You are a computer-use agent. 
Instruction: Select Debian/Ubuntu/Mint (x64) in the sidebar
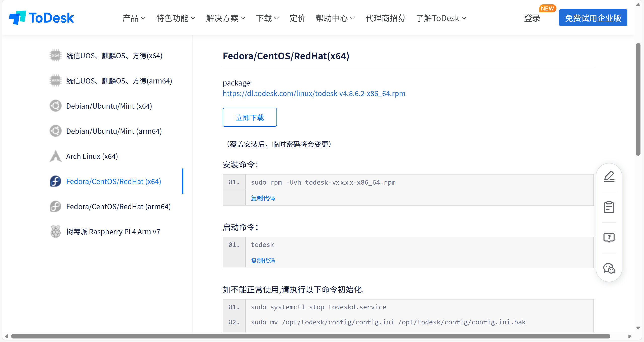pos(109,106)
